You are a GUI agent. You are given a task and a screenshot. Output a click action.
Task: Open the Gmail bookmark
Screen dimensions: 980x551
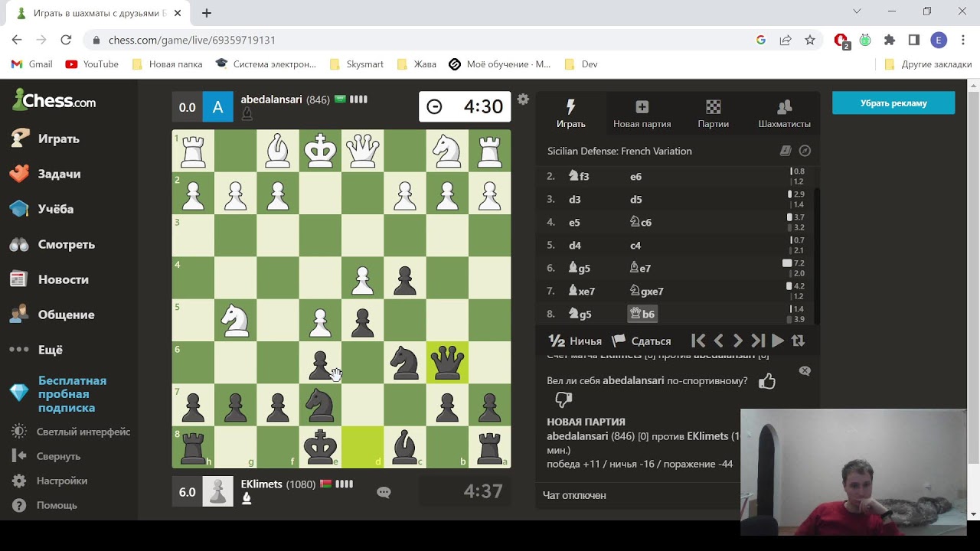point(32,64)
